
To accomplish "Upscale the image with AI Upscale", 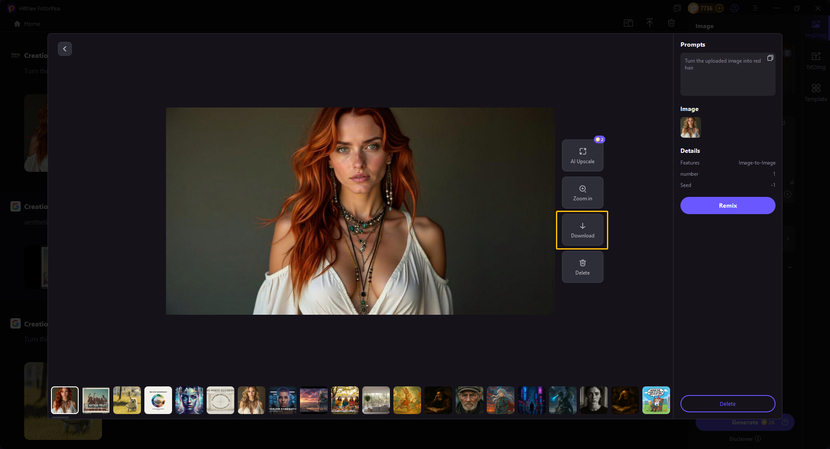I will (x=582, y=155).
